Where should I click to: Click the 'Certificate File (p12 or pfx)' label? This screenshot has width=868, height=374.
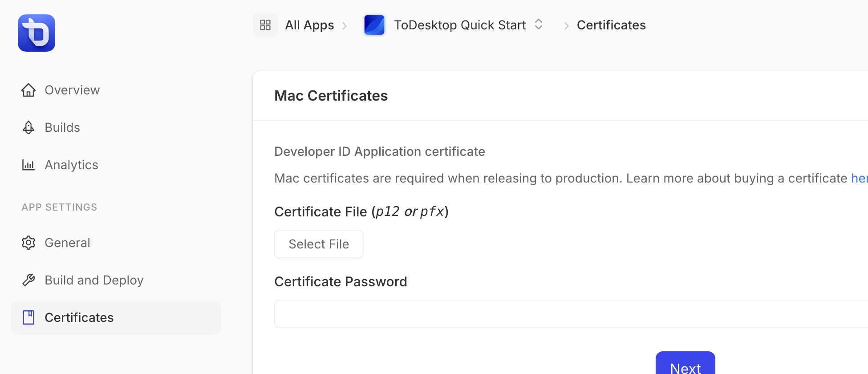click(361, 211)
